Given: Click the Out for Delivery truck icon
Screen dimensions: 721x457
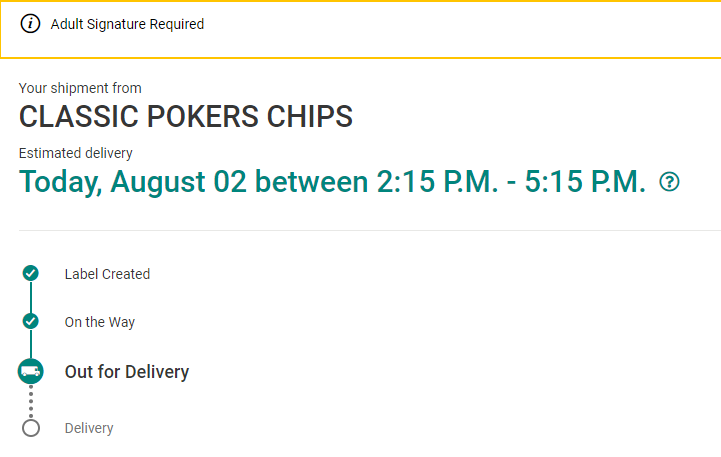Looking at the screenshot, I should pos(31,371).
